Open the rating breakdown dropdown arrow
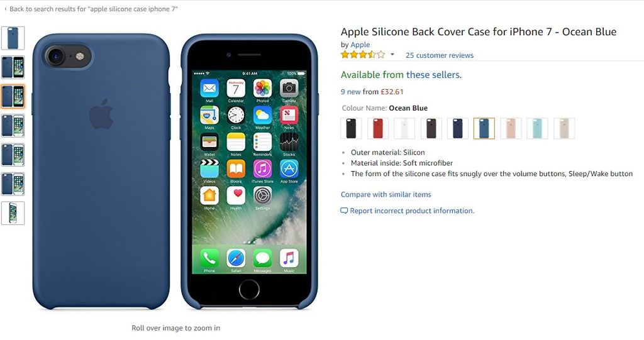644x340 pixels. pos(392,55)
